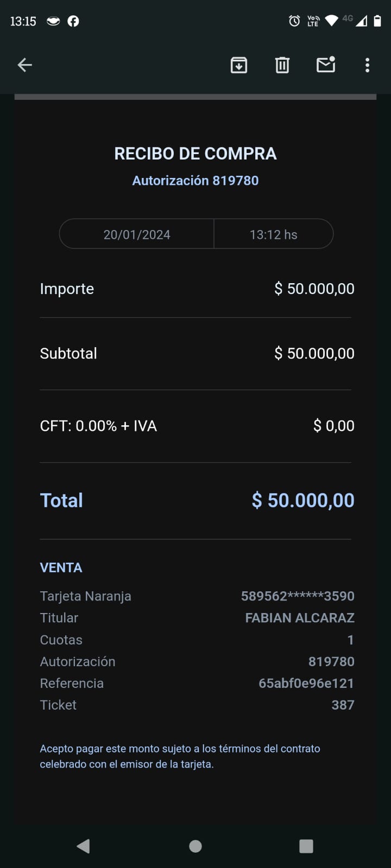Tap the terms acceptance text
Screen dimensions: 391x868
tap(180, 756)
